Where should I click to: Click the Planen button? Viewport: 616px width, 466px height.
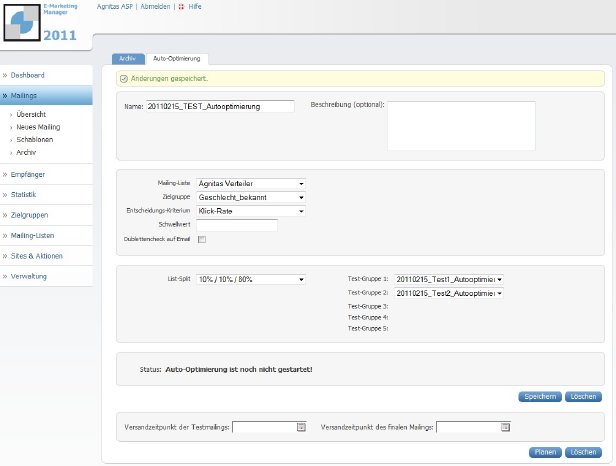(x=545, y=452)
